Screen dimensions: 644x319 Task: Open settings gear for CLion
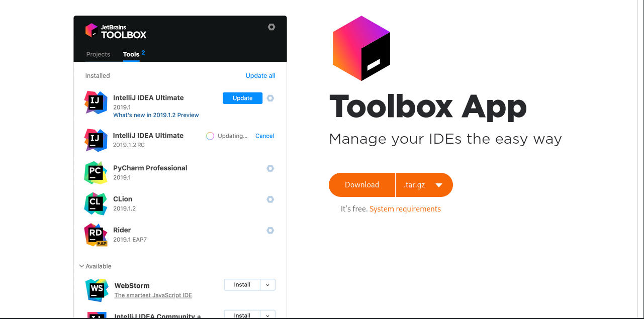pyautogui.click(x=270, y=199)
